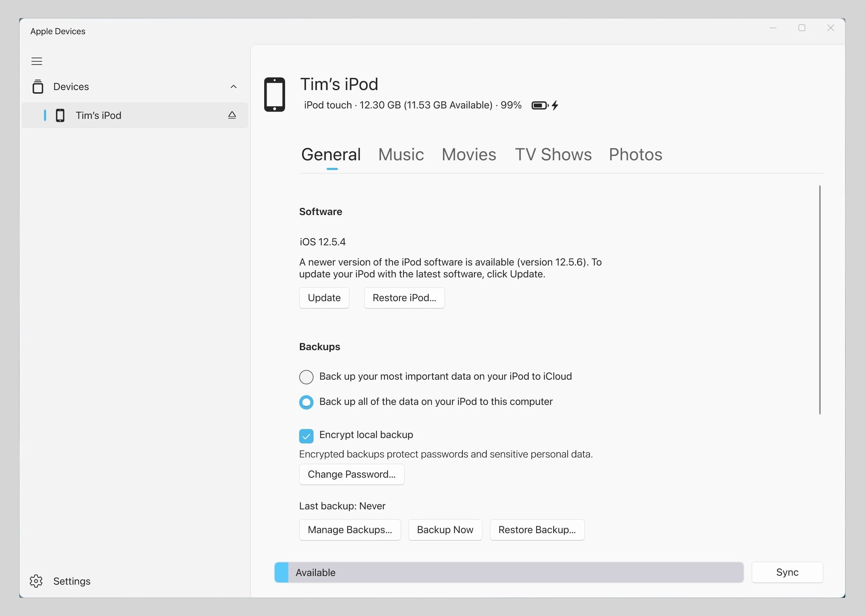865x616 pixels.
Task: Eject Tim's iPod using eject icon
Action: point(232,115)
